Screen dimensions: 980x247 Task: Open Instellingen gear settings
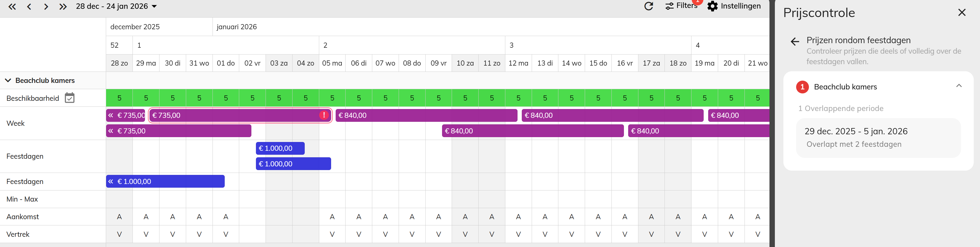734,6
